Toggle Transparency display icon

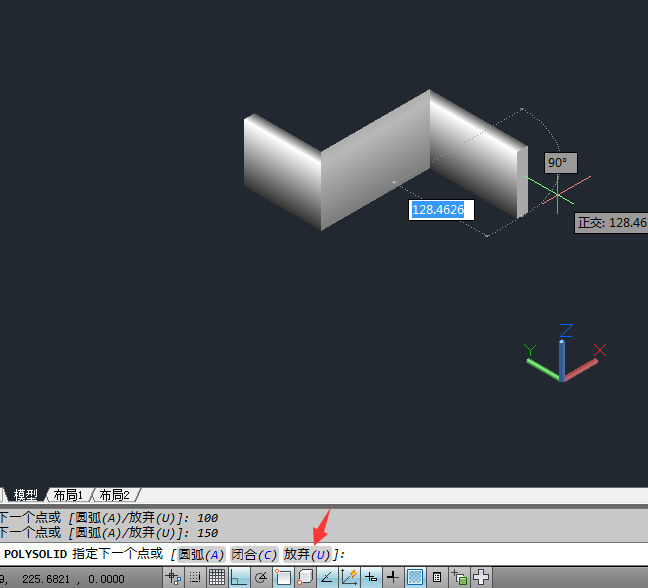(415, 577)
